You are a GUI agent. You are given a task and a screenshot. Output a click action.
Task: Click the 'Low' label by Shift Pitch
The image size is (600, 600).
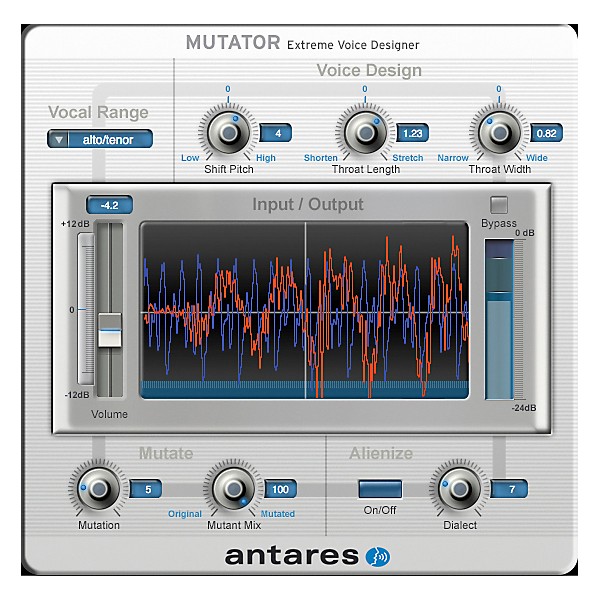coord(190,158)
